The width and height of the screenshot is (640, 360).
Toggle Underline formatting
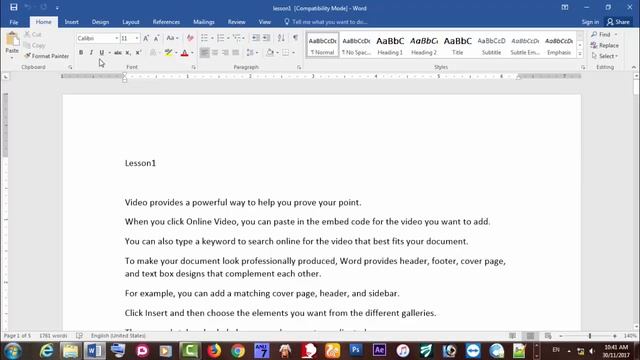[x=102, y=53]
